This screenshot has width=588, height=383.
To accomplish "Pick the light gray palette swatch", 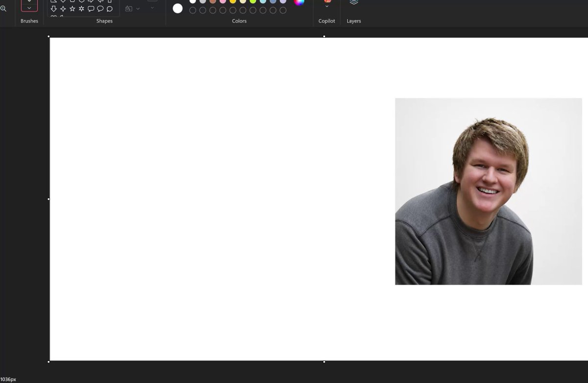I will coord(203,1).
